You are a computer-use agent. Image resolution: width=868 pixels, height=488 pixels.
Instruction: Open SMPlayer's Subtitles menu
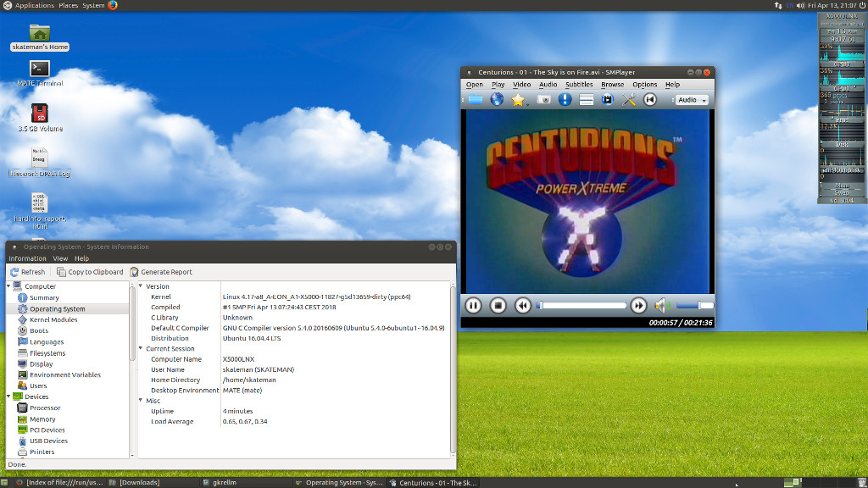579,85
